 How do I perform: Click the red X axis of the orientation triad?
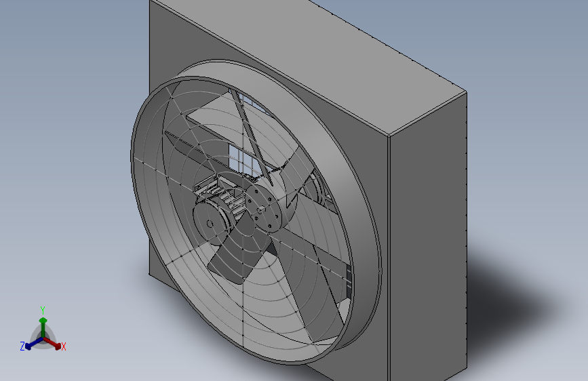tap(54, 344)
